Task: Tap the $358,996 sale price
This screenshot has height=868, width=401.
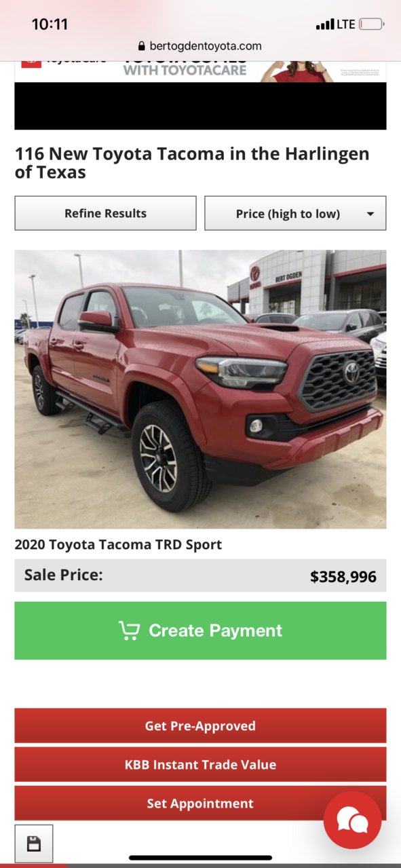Action: pos(343,577)
